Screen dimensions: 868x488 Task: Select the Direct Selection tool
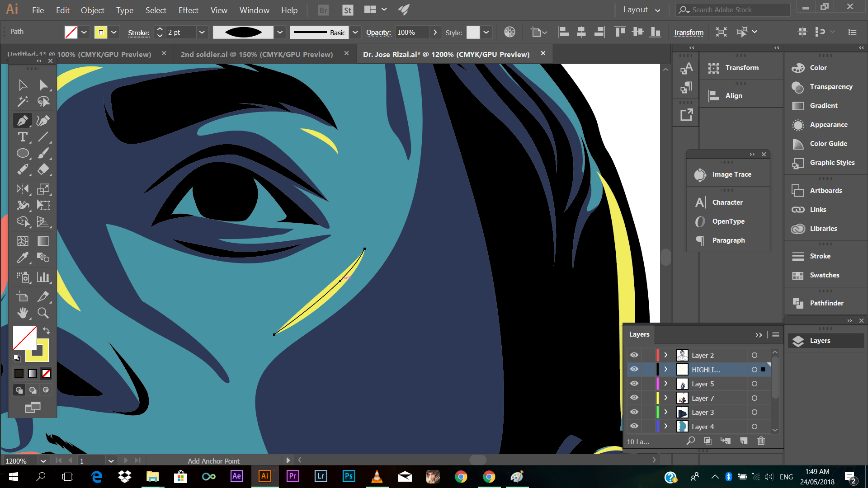[43, 85]
